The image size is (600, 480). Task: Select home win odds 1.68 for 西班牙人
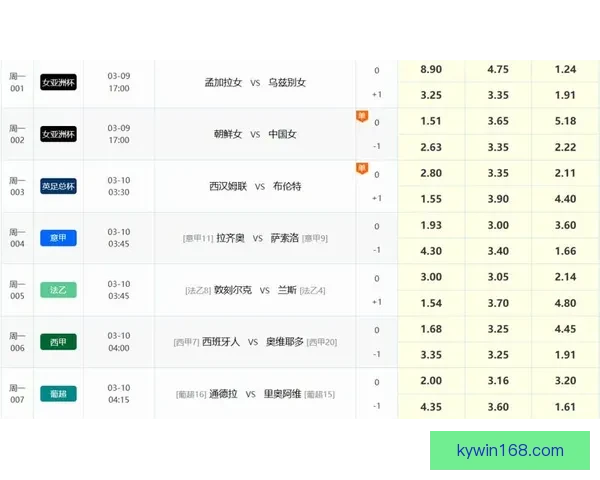click(431, 329)
